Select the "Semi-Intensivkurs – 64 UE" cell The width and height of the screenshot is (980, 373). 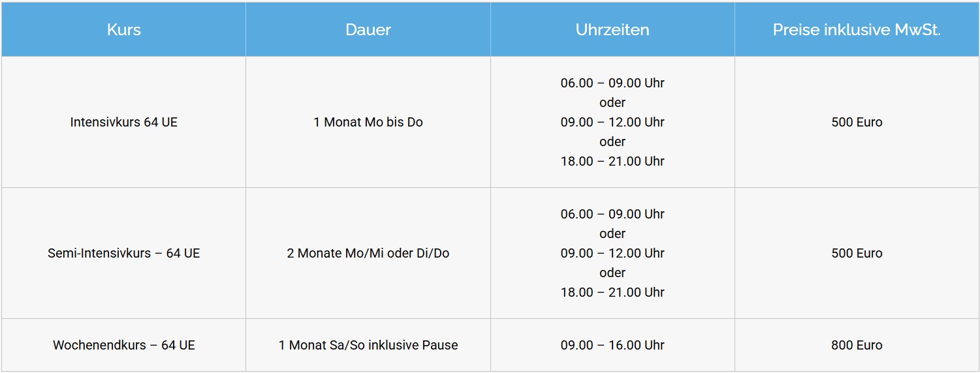123,253
